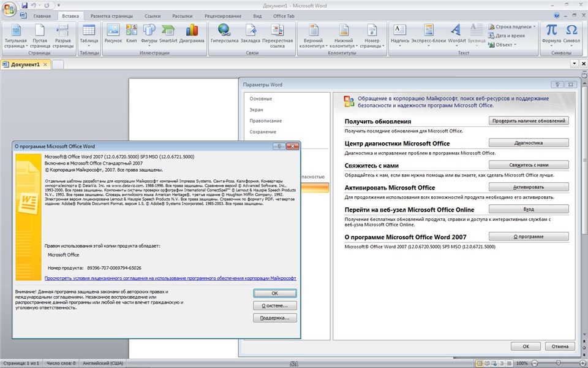The image size is (588, 368).
Task: Open the Office Tab ribbon tab
Action: (x=284, y=16)
